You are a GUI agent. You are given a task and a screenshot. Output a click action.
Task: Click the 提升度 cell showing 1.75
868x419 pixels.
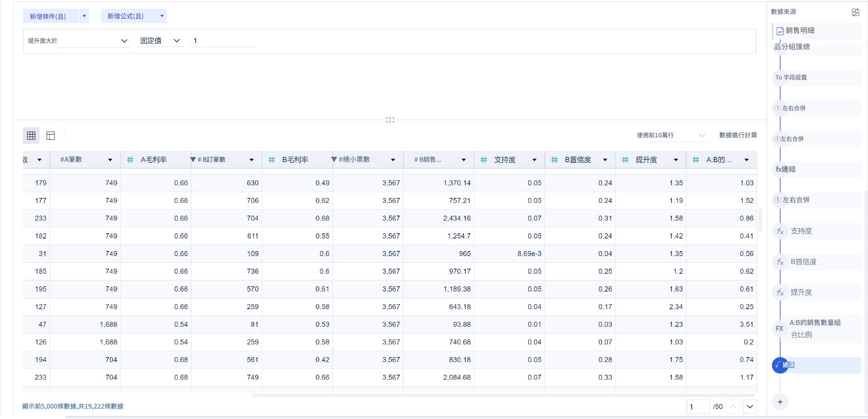point(651,360)
